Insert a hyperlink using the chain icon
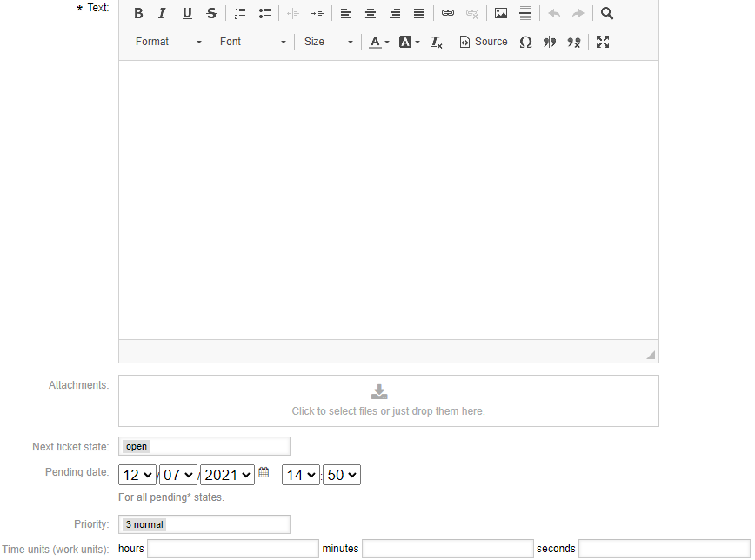Viewport: 755px width, 560px height. pos(448,13)
